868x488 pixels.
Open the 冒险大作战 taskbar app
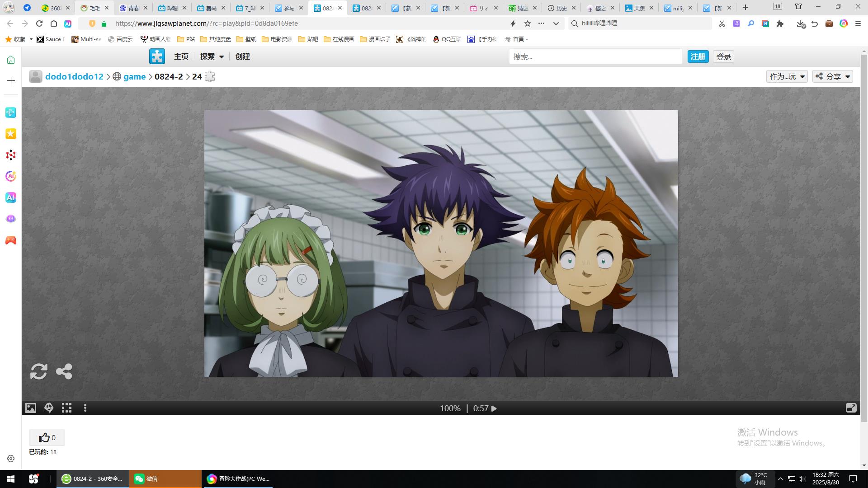click(x=237, y=479)
